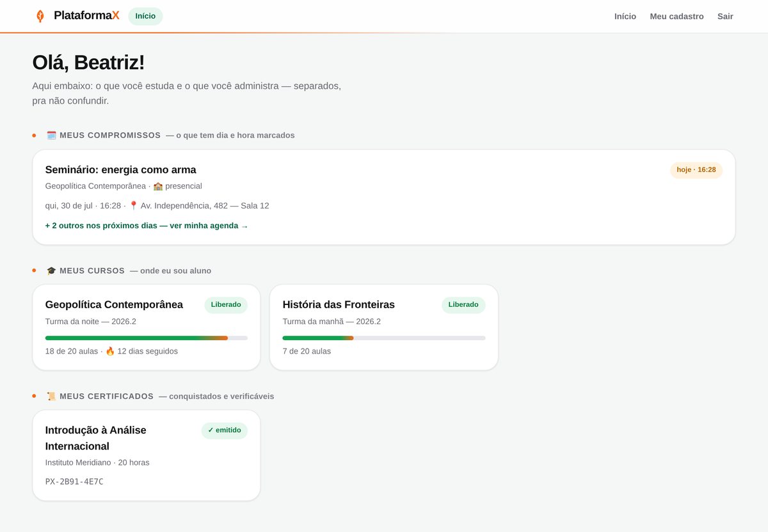Click the 'hoje · 16:28' badge on the seminar
768x532 pixels.
pyautogui.click(x=696, y=170)
